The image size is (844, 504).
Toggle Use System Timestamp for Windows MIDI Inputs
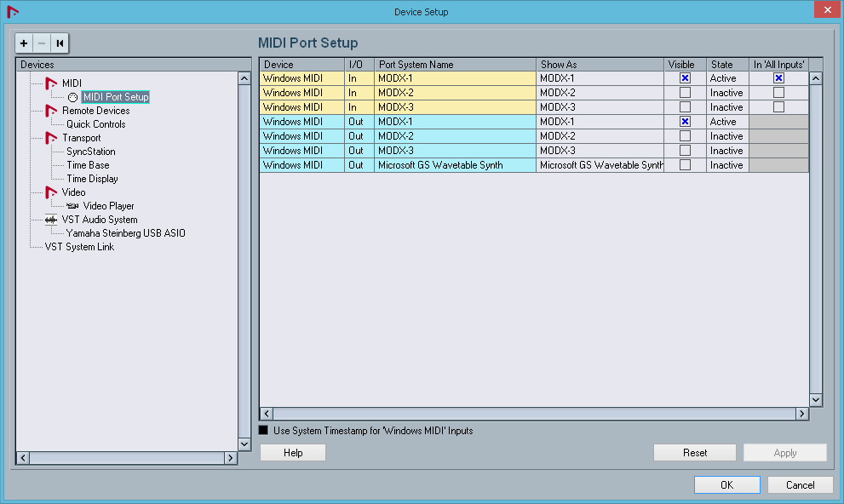(x=263, y=430)
